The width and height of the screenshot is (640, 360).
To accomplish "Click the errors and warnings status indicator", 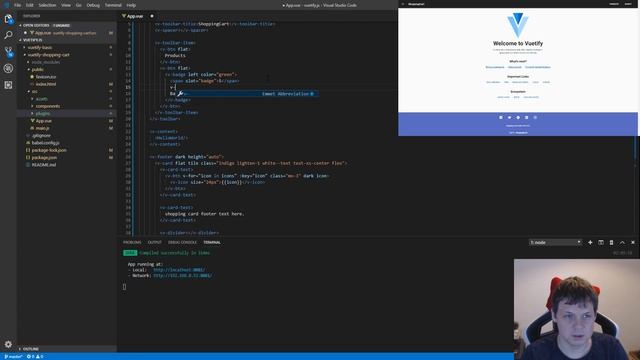I will point(35,357).
